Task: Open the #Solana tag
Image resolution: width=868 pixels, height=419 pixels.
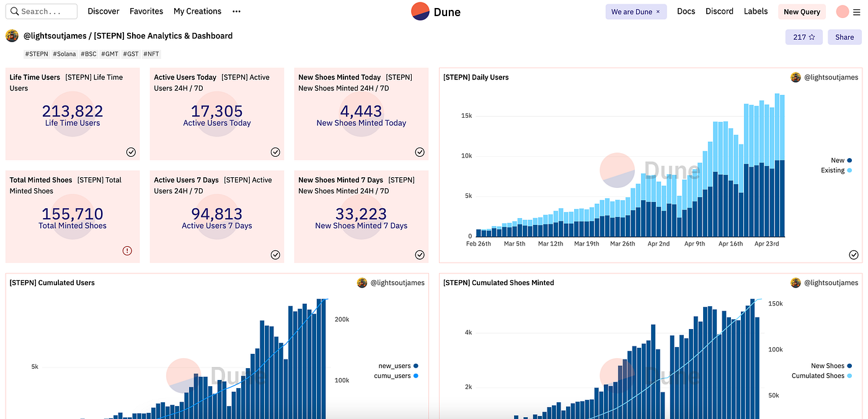Action: [64, 54]
